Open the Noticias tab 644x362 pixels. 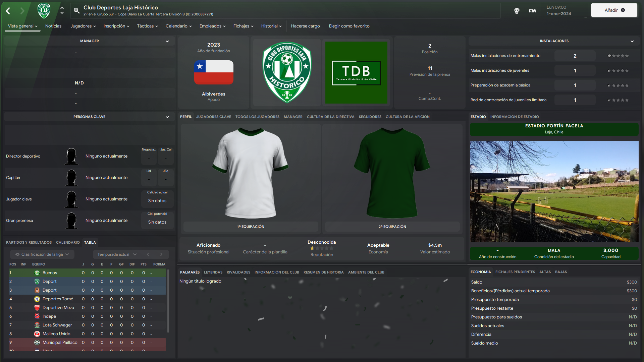(53, 26)
